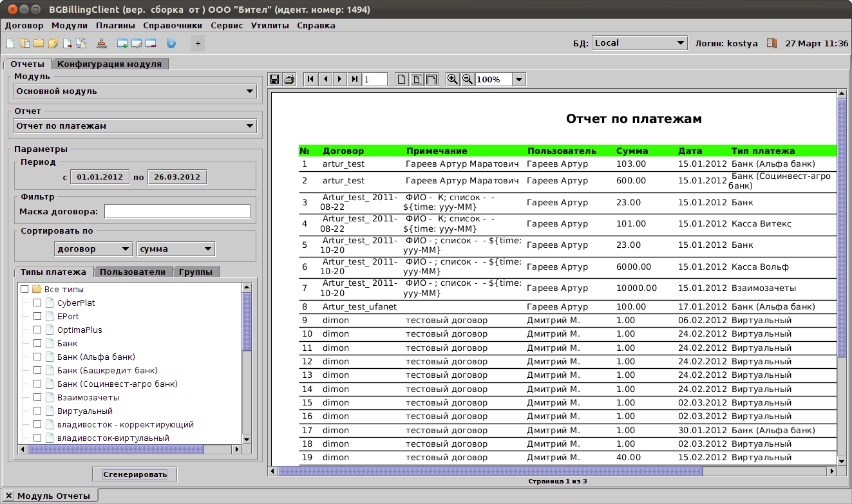Enable the Взаимозачеты payment type checkbox
Image resolution: width=852 pixels, height=504 pixels.
[37, 397]
